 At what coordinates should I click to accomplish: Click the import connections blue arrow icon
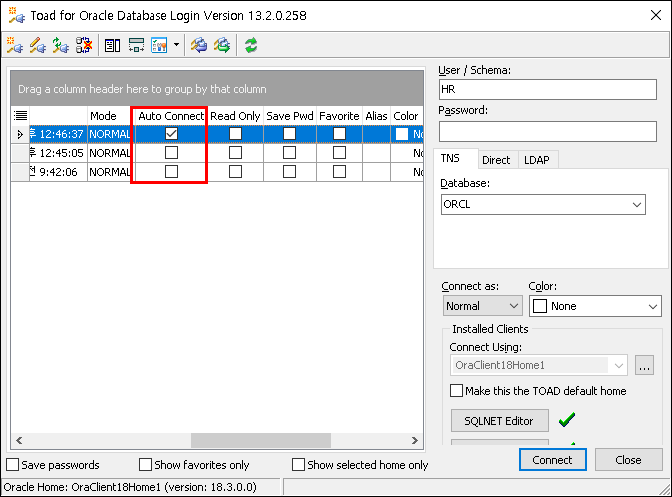click(199, 45)
